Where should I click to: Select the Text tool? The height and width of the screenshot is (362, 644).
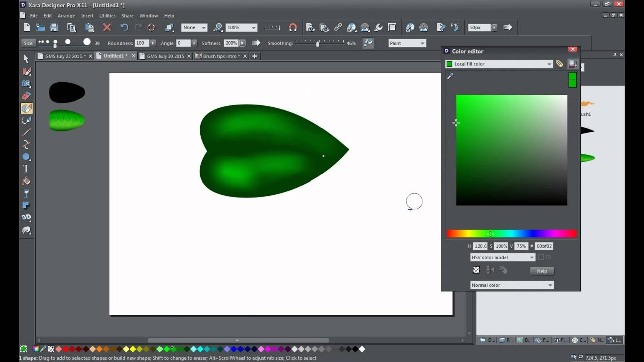pos(26,169)
